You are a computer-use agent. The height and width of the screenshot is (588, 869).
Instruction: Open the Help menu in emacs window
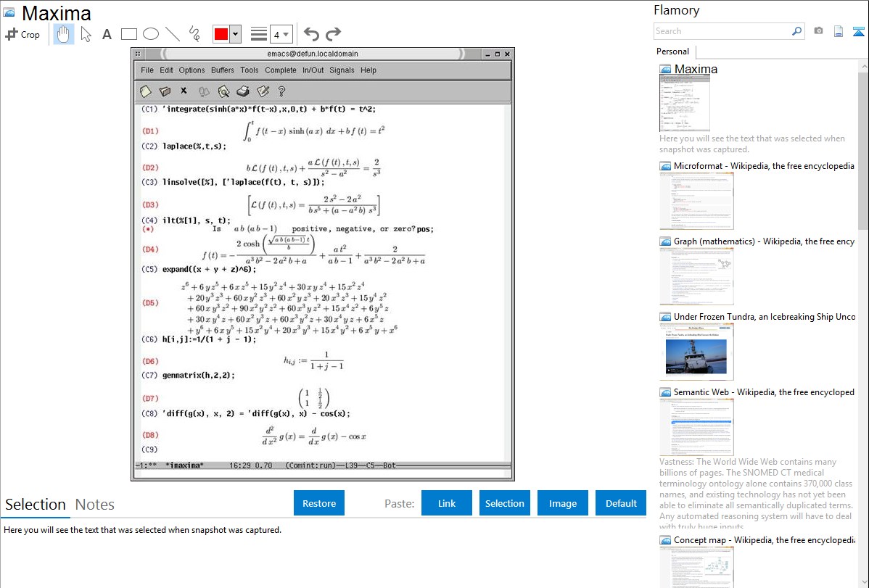[368, 70]
